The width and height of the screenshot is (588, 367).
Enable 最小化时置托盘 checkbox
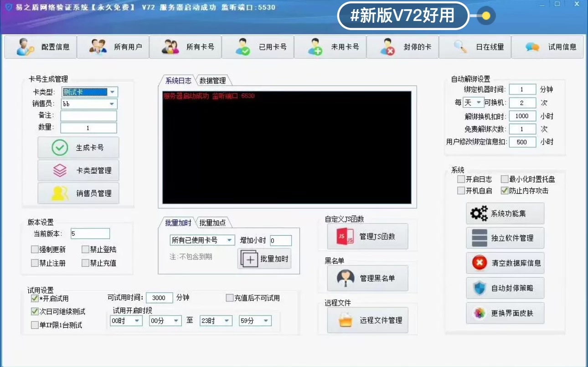(x=505, y=179)
